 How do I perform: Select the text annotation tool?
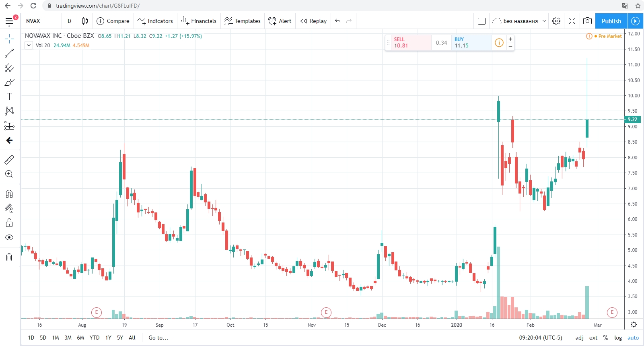click(x=9, y=97)
